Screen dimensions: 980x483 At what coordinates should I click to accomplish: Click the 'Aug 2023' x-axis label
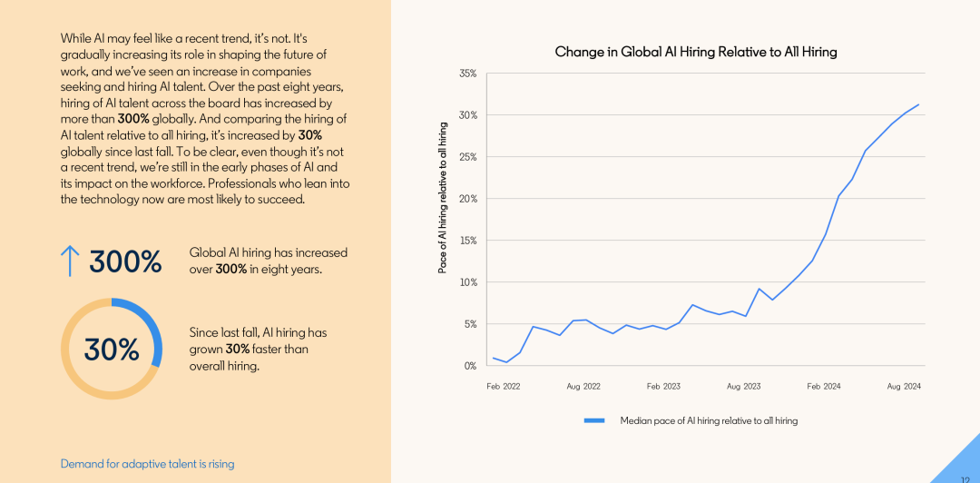pos(744,387)
